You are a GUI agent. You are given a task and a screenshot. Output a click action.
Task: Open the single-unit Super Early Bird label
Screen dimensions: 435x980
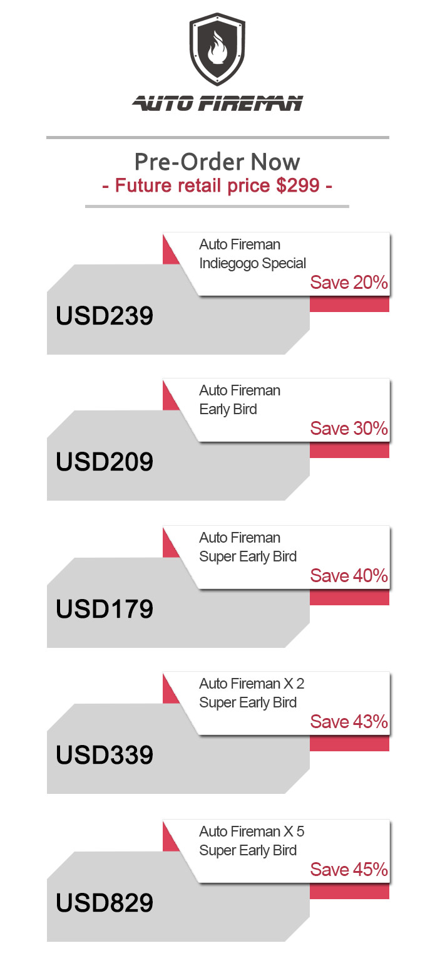tap(248, 547)
